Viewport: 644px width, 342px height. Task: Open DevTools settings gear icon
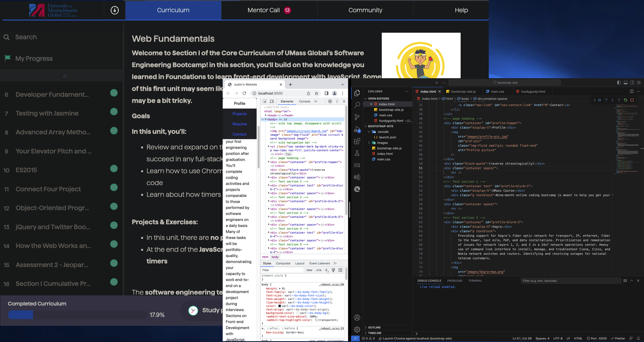[330, 101]
